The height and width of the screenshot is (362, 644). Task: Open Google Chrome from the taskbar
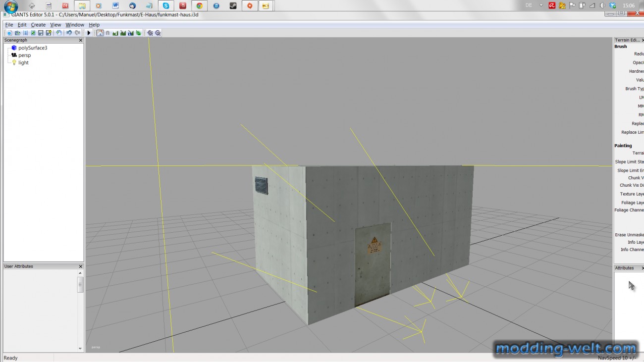tap(199, 6)
